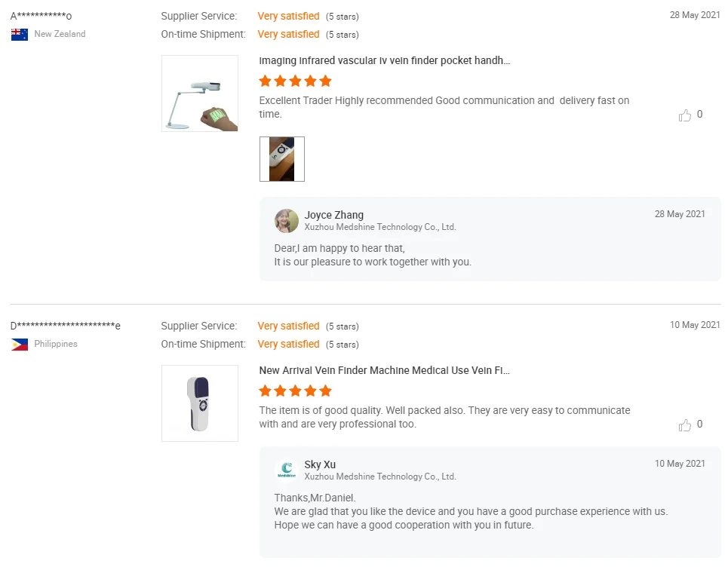Click Xuzhou Medshine Technology under Sky Xu
Image resolution: width=728 pixels, height=567 pixels.
point(380,477)
